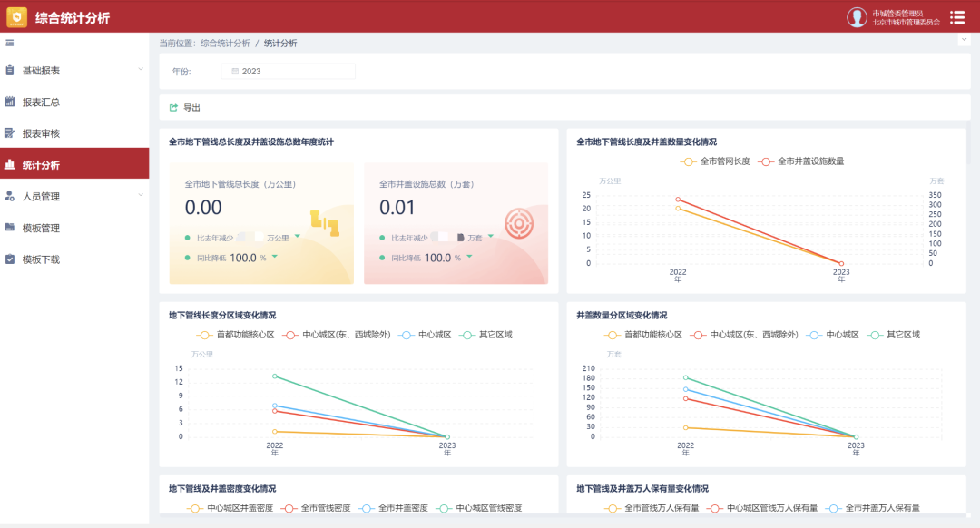Click the 导出 export icon

(x=173, y=108)
